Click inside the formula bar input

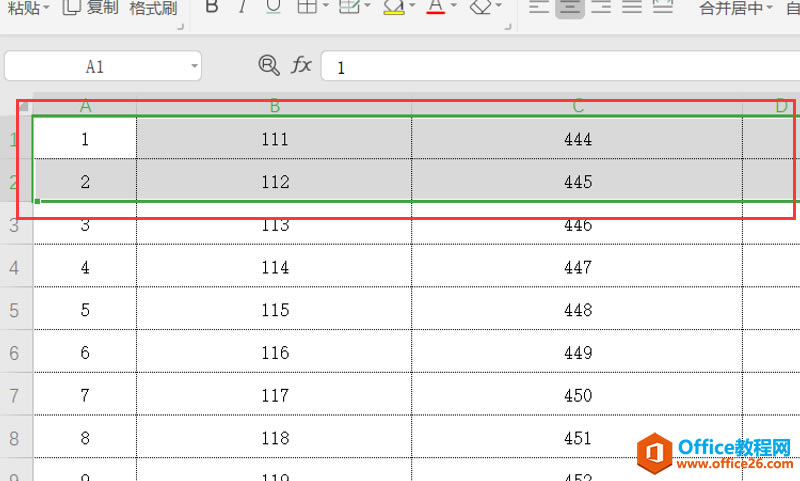560,66
